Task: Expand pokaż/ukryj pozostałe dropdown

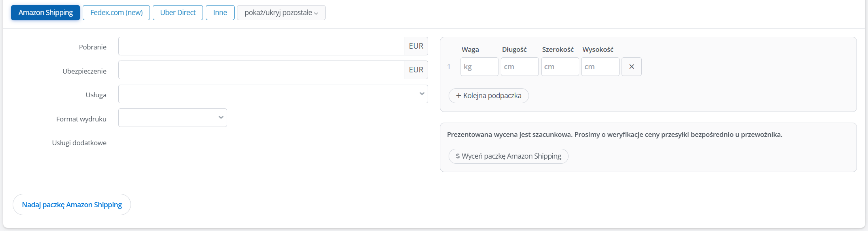Action: [x=281, y=13]
